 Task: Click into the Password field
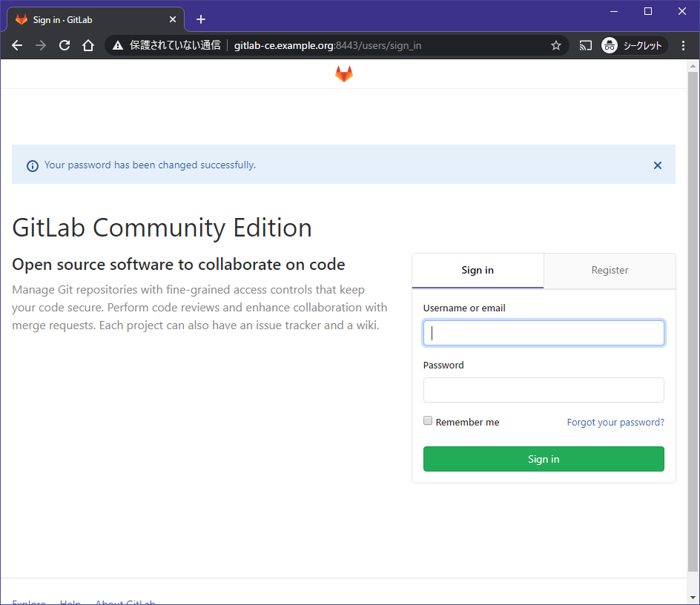[544, 390]
